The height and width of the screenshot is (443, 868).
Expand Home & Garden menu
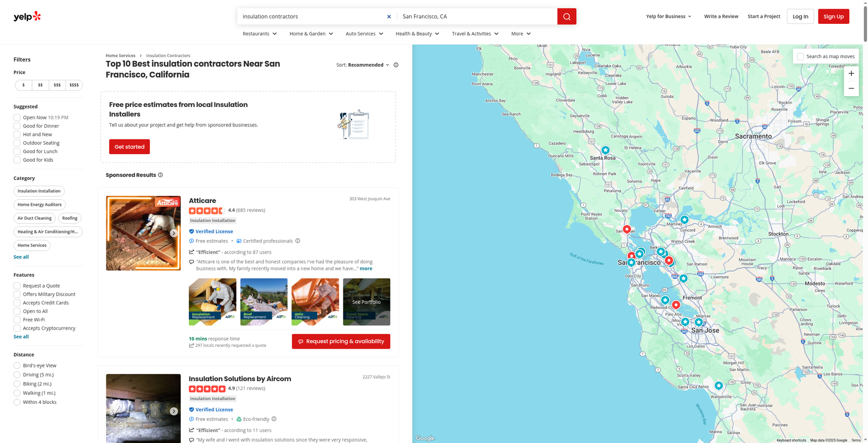coord(311,34)
